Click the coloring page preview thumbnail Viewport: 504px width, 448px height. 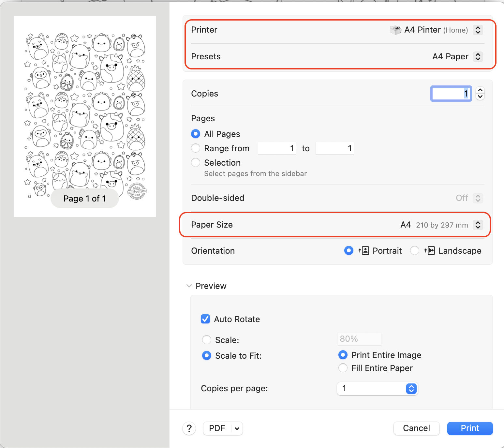[85, 111]
